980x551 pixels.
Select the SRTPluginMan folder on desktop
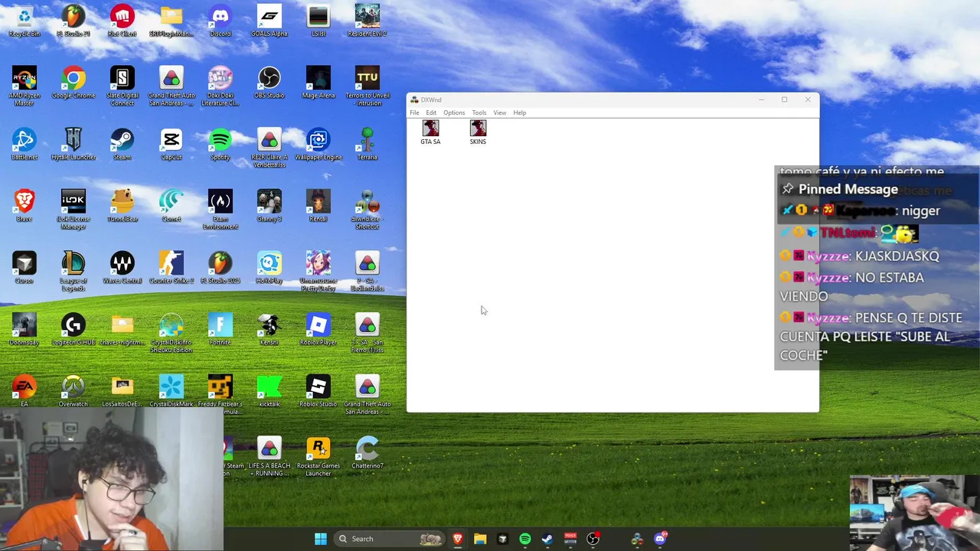171,21
